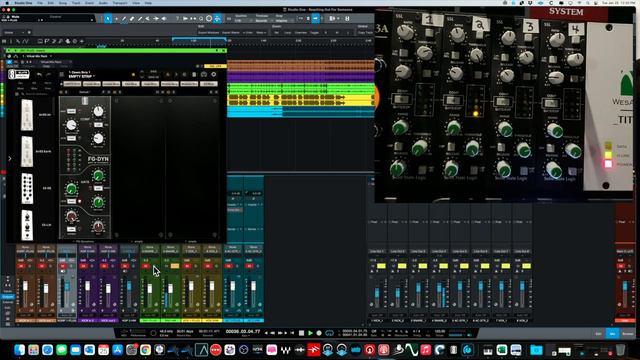
Task: Select the Arrow tool in the toolbar
Action: click(x=108, y=18)
